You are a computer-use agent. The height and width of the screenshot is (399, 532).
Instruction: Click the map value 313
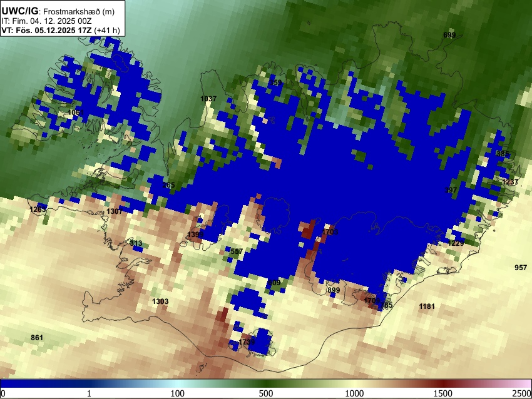click(x=136, y=243)
